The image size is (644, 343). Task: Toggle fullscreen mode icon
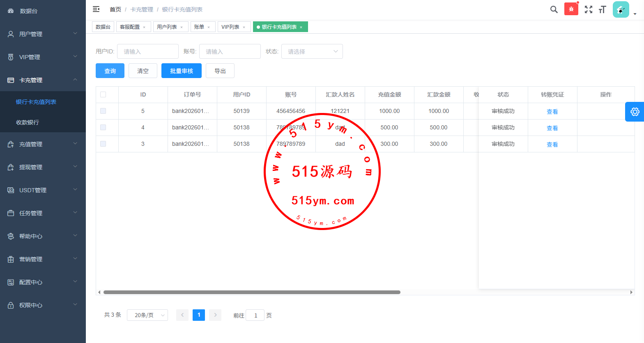[589, 9]
